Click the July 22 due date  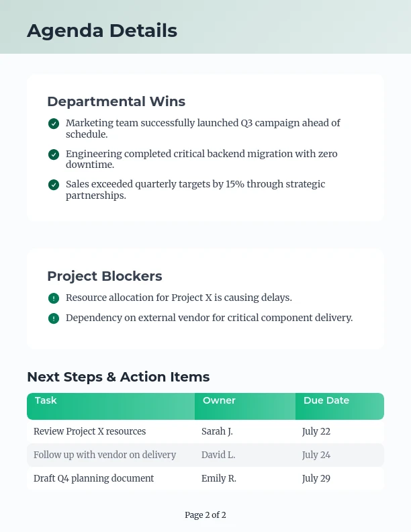click(316, 431)
